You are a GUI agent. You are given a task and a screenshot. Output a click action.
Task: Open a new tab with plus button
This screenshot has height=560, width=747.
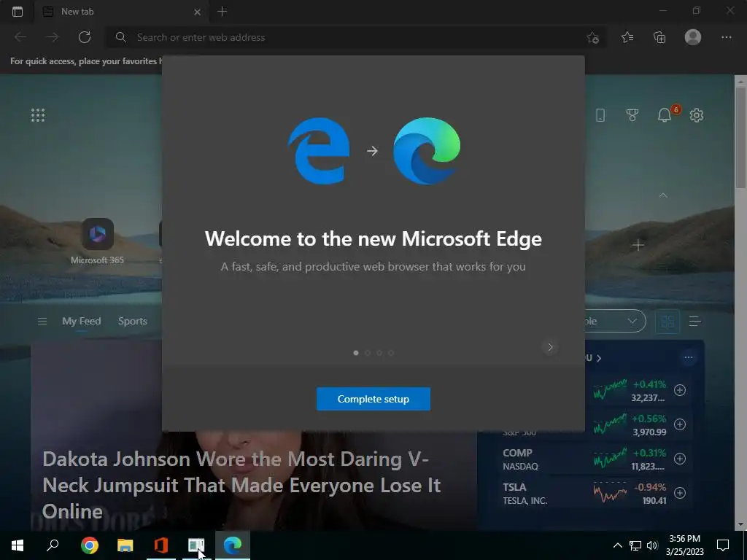222,12
